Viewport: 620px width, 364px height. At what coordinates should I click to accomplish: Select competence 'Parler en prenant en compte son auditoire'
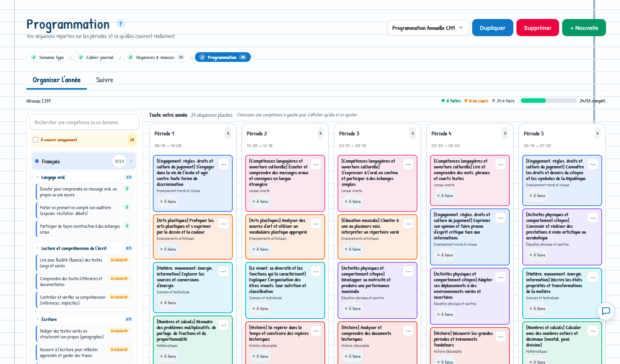point(84,211)
